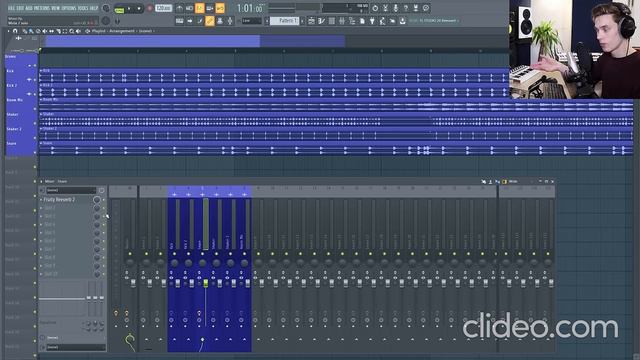Click the scissors audio editor icon

385,8
